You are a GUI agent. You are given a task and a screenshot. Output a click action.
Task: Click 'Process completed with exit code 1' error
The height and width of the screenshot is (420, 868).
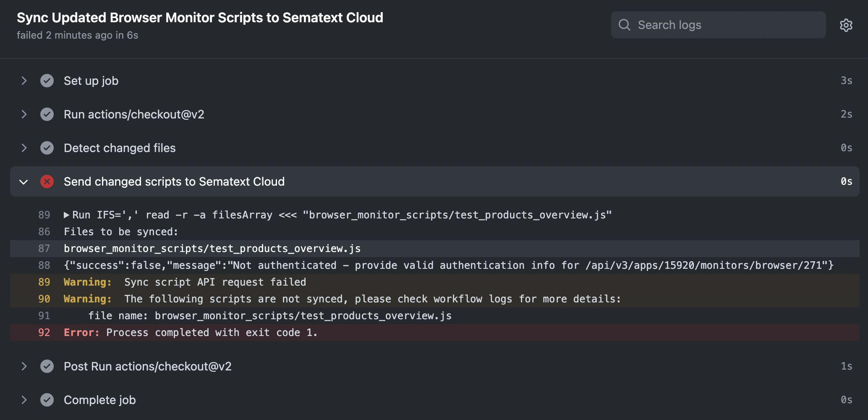[212, 333]
